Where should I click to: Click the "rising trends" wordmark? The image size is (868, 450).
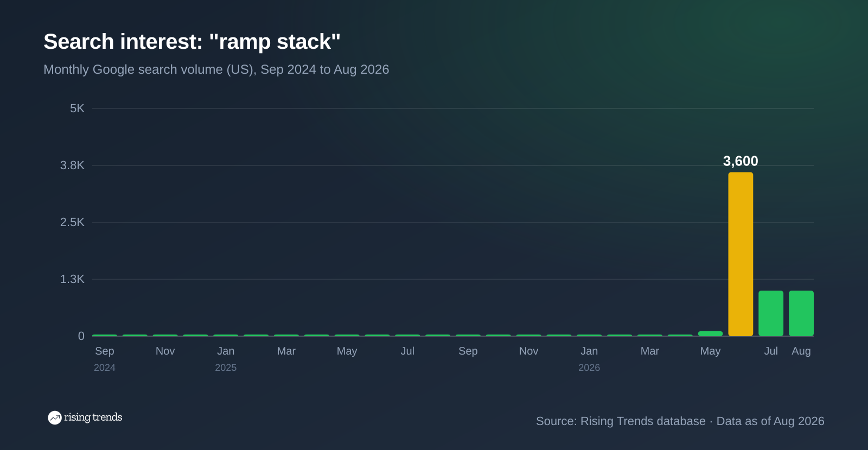pyautogui.click(x=93, y=417)
